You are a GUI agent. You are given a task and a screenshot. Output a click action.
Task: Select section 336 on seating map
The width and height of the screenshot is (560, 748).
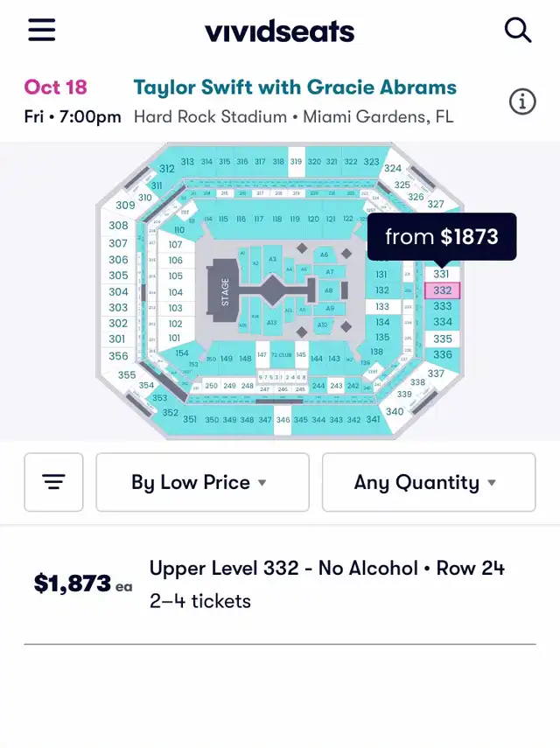(442, 355)
